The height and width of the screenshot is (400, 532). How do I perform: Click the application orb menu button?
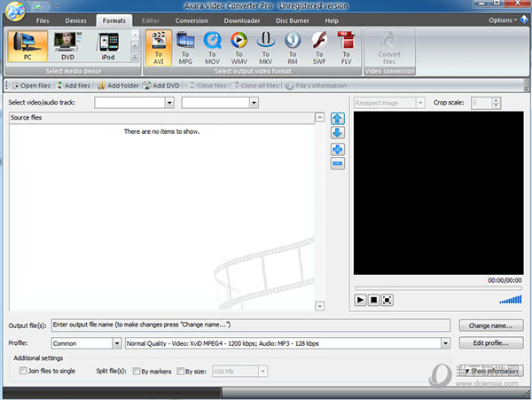coord(15,12)
